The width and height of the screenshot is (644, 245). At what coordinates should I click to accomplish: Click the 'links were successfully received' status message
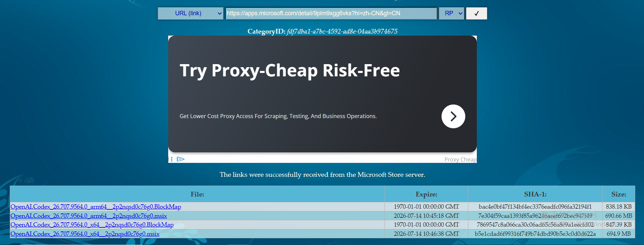(322, 175)
